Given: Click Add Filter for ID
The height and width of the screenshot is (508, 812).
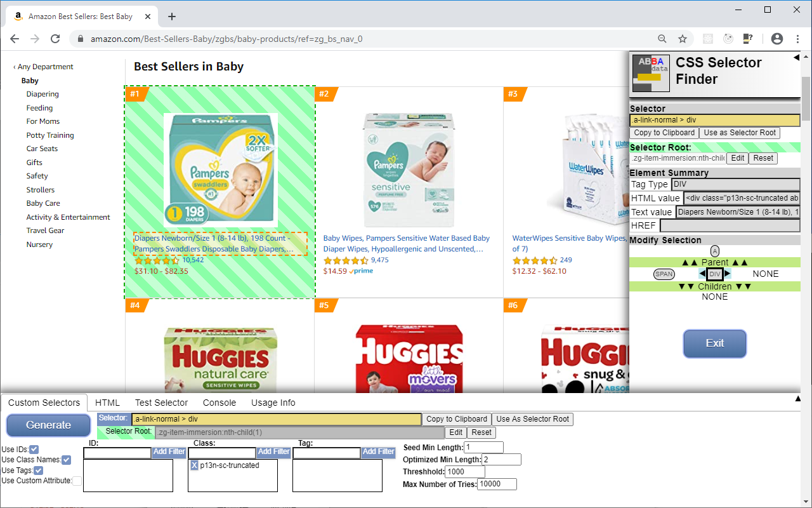Looking at the screenshot, I should pyautogui.click(x=169, y=452).
